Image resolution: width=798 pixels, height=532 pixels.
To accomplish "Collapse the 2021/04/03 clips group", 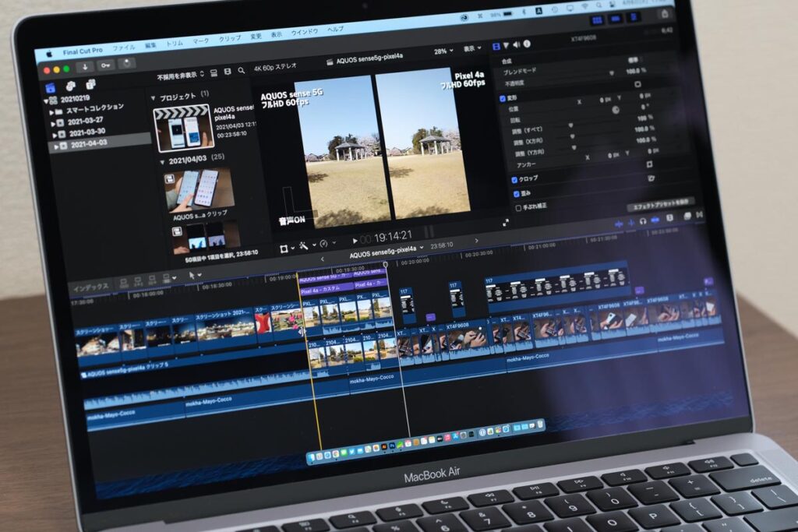I will 162,162.
